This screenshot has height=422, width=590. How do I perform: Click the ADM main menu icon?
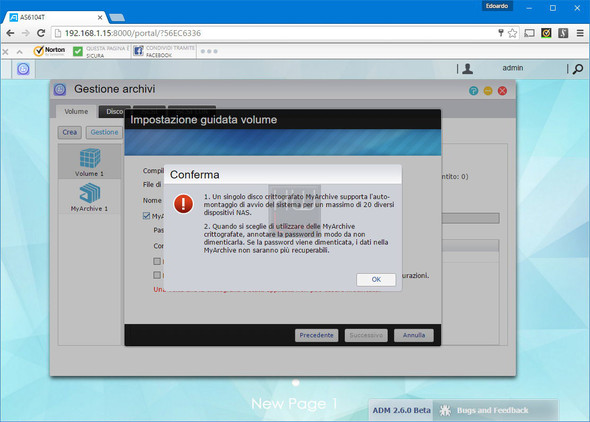23,69
